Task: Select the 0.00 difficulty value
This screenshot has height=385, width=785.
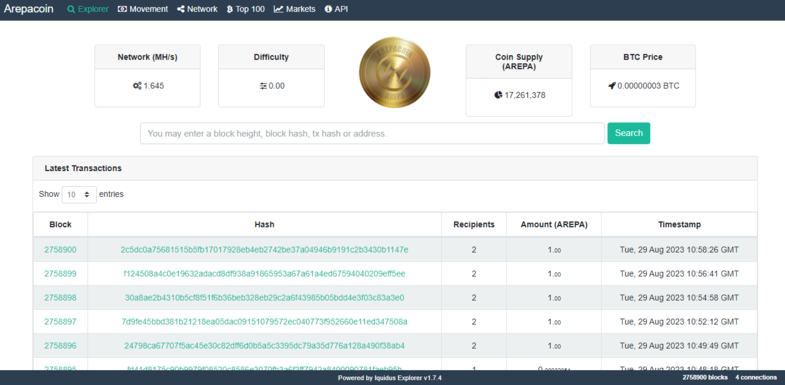Action: coord(277,86)
